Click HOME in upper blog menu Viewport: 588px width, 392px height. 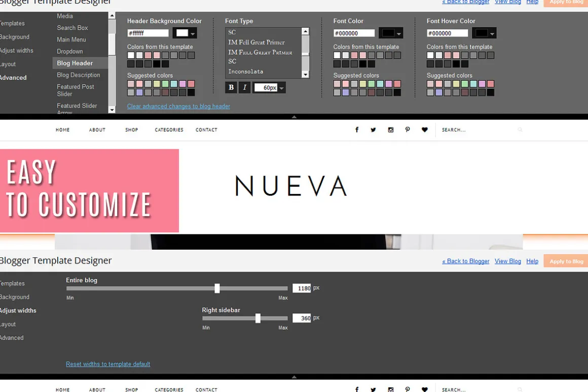click(x=63, y=130)
